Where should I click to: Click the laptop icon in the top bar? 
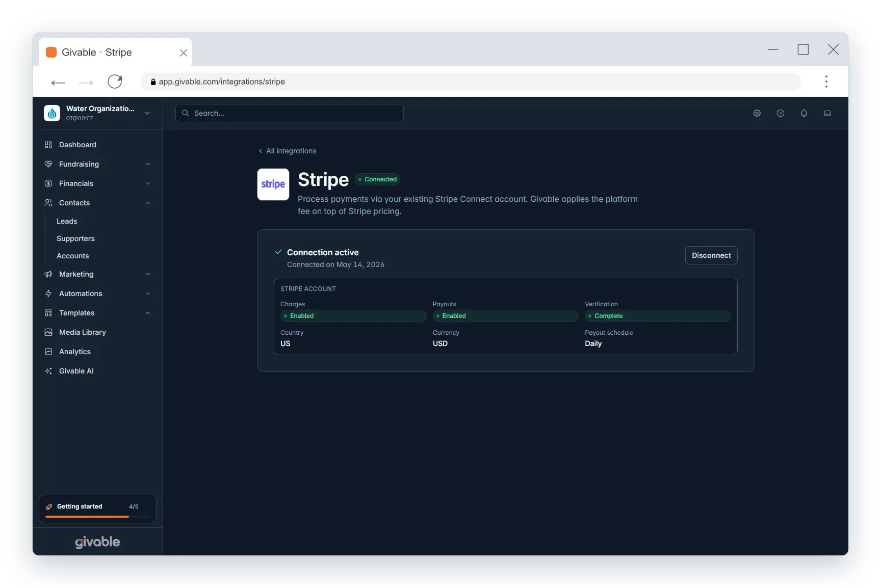(827, 113)
